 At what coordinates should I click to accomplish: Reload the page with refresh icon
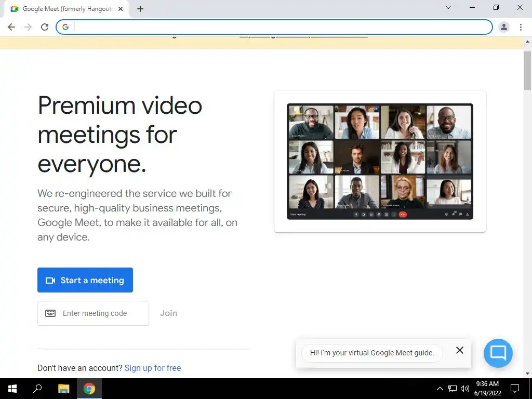click(45, 27)
